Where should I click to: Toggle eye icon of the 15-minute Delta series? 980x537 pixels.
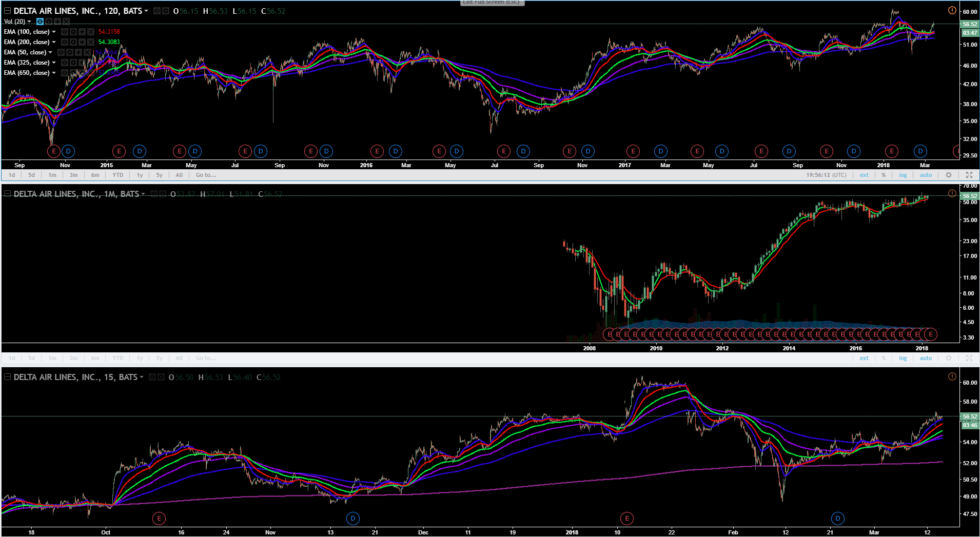click(x=152, y=377)
